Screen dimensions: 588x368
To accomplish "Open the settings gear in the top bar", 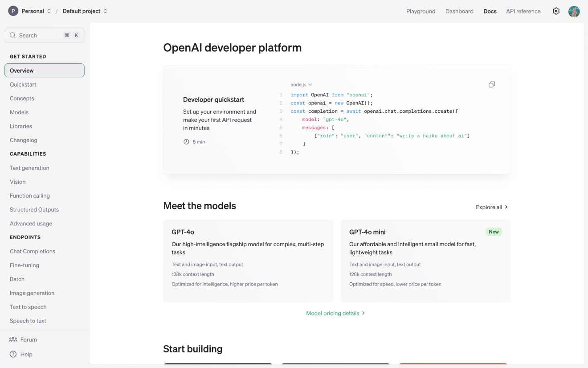I will (556, 11).
